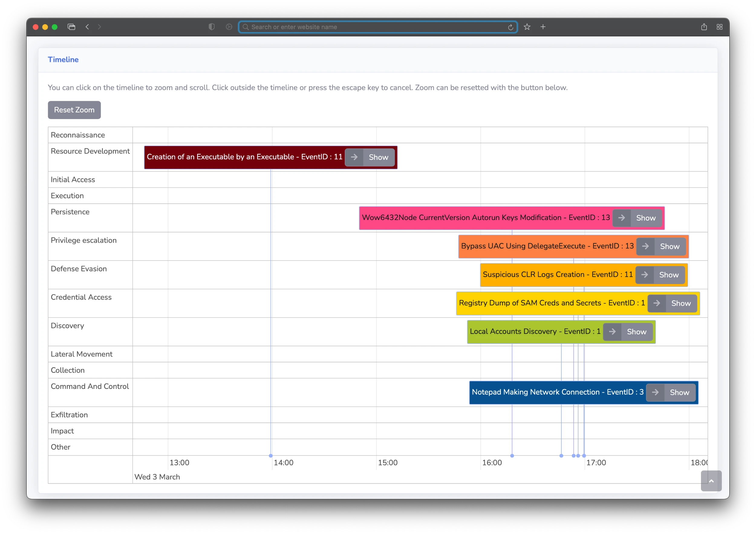Click the timeline marker dot near 14:00
Image resolution: width=756 pixels, height=534 pixels.
point(271,456)
